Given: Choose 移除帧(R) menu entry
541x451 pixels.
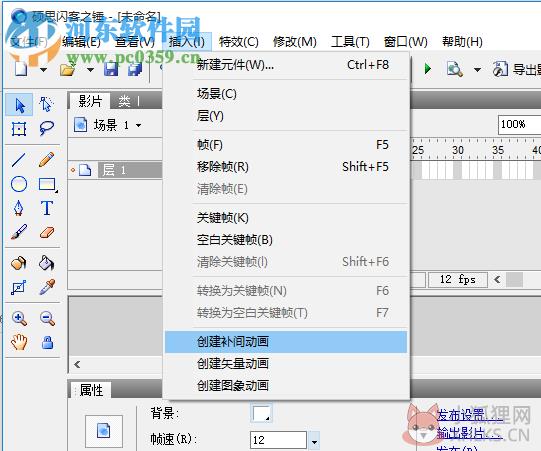Looking at the screenshot, I should (287, 167).
